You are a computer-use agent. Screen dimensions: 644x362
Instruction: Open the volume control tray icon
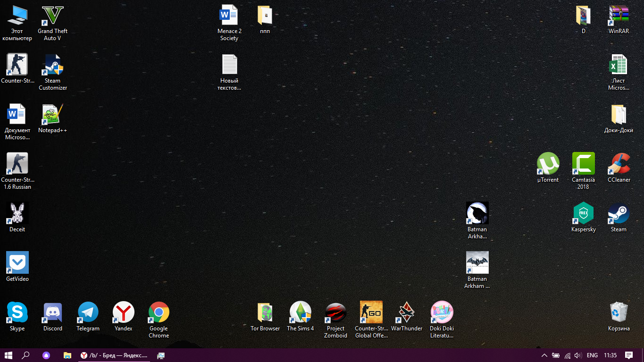click(578, 355)
